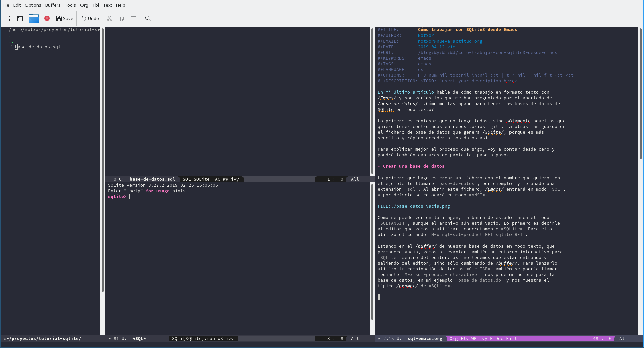Open the Text menu
Screen dimensions: 644x348
click(108, 5)
